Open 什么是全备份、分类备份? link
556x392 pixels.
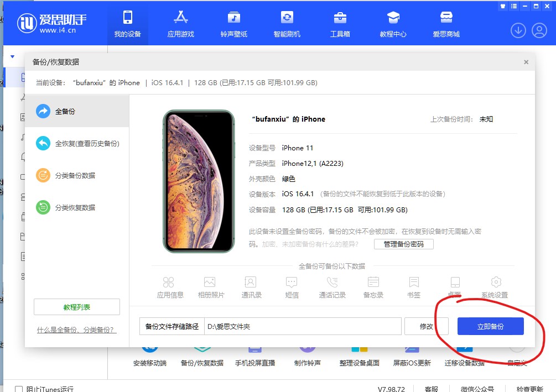click(76, 330)
